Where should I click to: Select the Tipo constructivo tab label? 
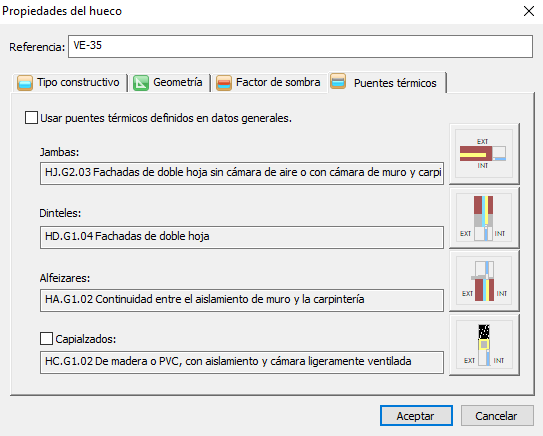(x=78, y=82)
